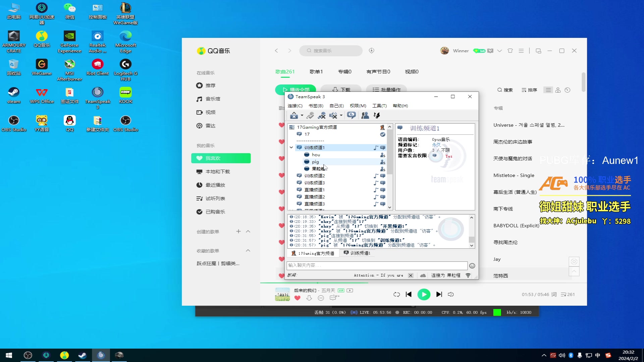Open the TeamSpeak disconnect dropdown arrow

point(302,115)
